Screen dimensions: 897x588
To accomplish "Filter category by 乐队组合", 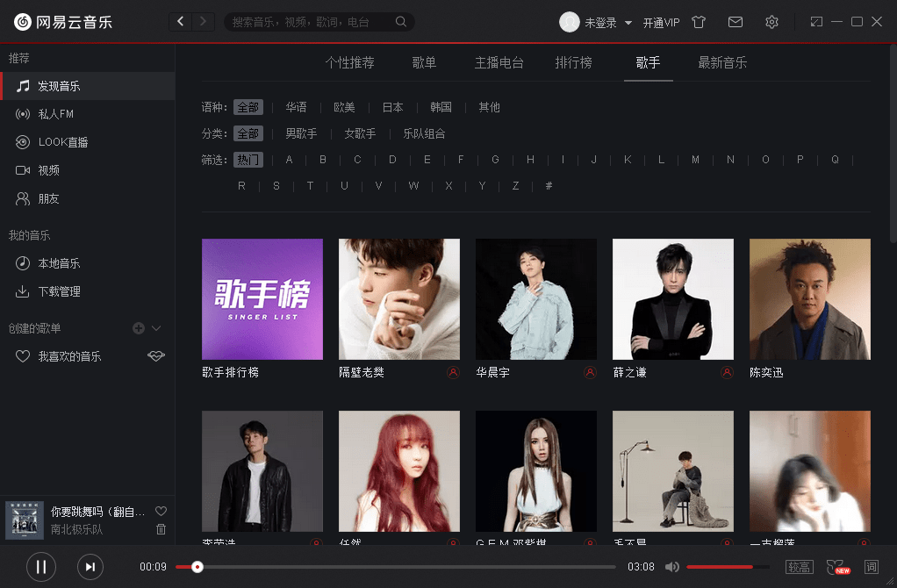I will pos(425,133).
